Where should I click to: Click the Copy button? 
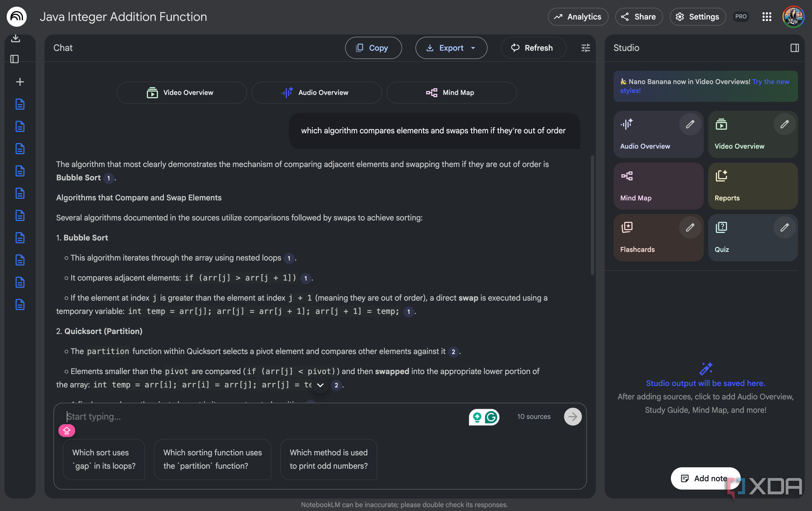pos(373,48)
